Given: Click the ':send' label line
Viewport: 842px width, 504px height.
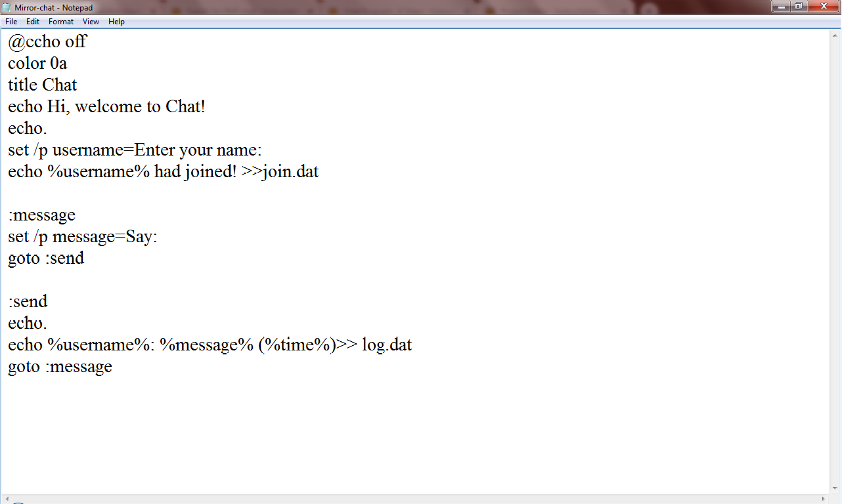Looking at the screenshot, I should coord(28,301).
